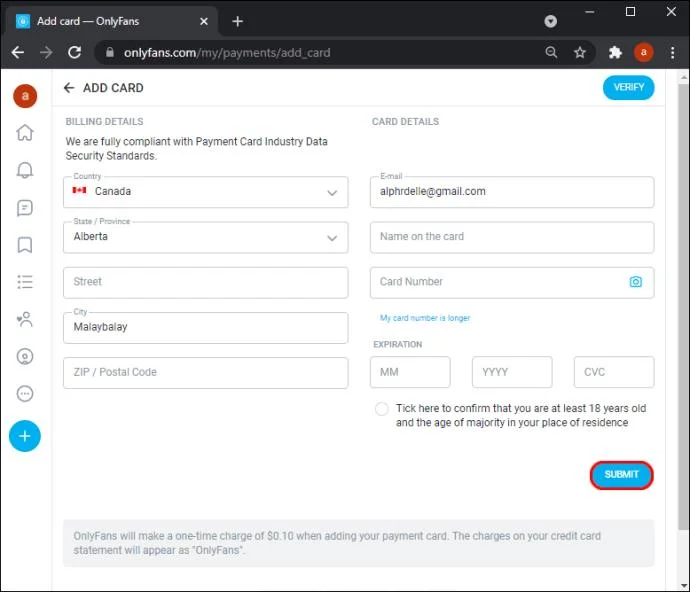Open bookmarks icon in sidebar
The image size is (690, 592).
point(25,245)
